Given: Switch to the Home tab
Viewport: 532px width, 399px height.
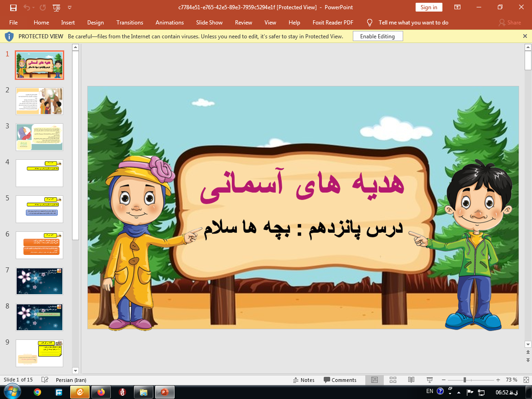Looking at the screenshot, I should click(x=42, y=22).
